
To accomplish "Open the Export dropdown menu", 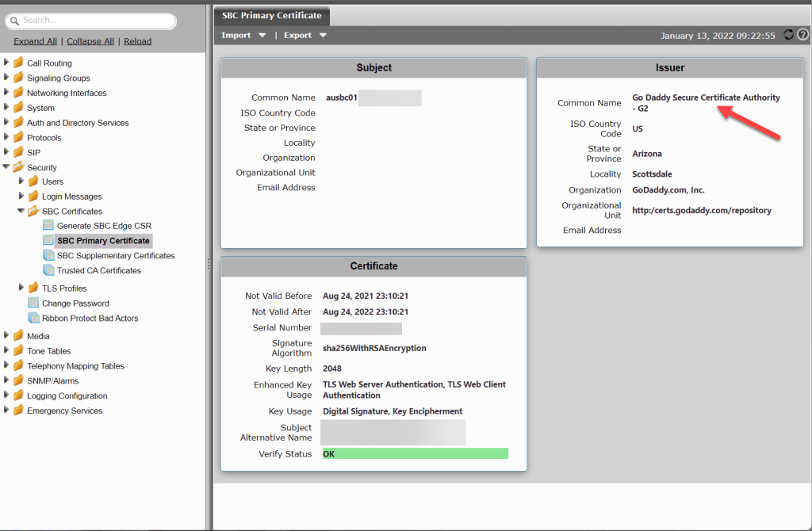I will (x=305, y=36).
